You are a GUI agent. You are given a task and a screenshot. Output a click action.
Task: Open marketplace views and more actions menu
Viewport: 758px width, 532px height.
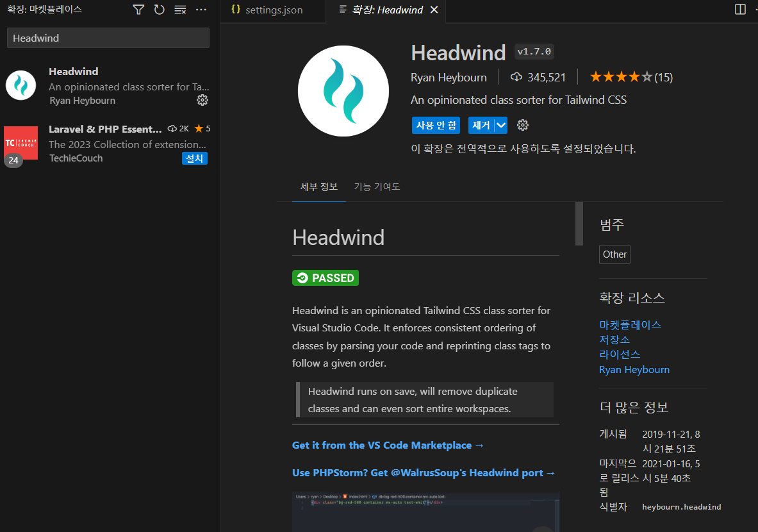coord(201,10)
